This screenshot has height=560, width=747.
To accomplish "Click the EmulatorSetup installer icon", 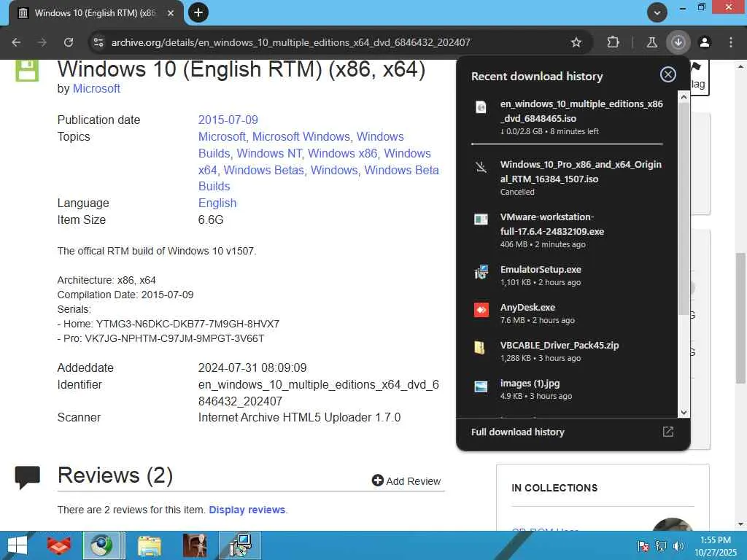I will (481, 272).
